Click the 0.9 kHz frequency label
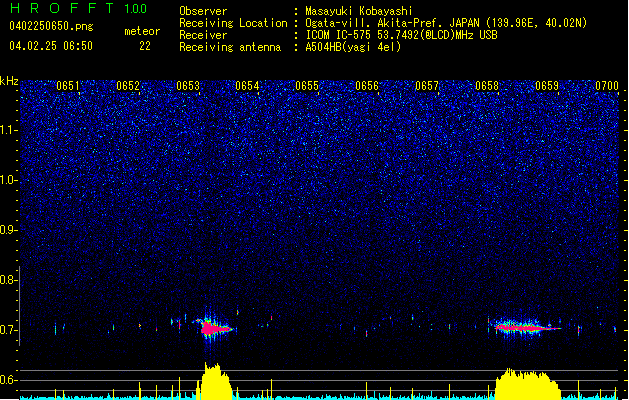Screen dimensions: 629x400 click(x=9, y=230)
